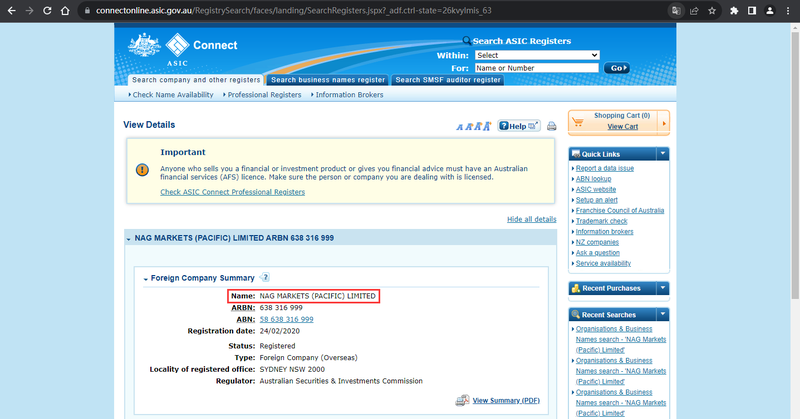Click the translate page icon in address bar
The image size is (800, 419).
(x=676, y=11)
